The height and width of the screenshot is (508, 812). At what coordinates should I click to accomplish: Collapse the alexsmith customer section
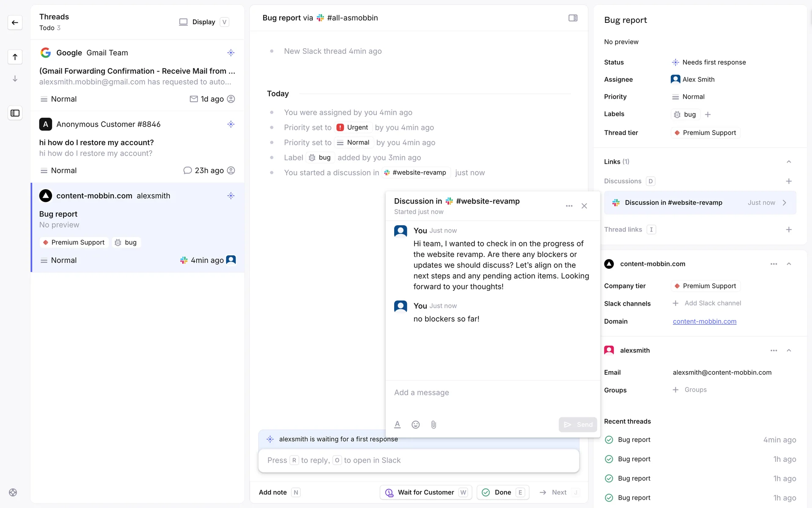tap(788, 351)
